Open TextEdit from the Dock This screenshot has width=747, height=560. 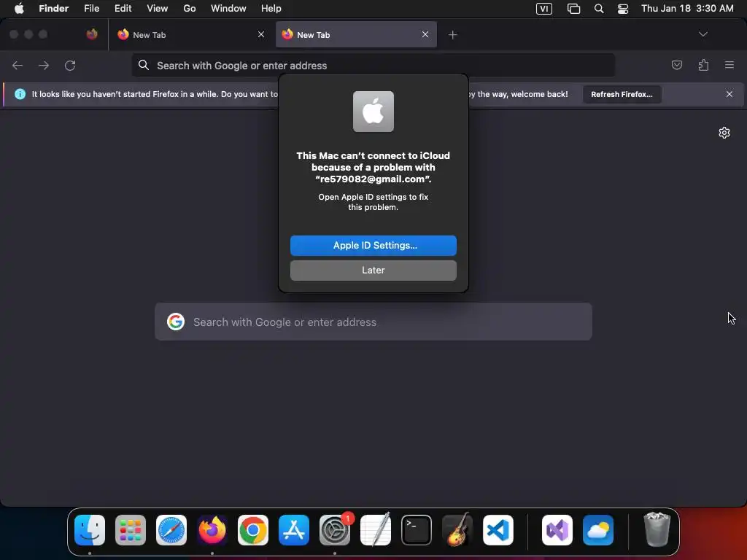coord(376,529)
